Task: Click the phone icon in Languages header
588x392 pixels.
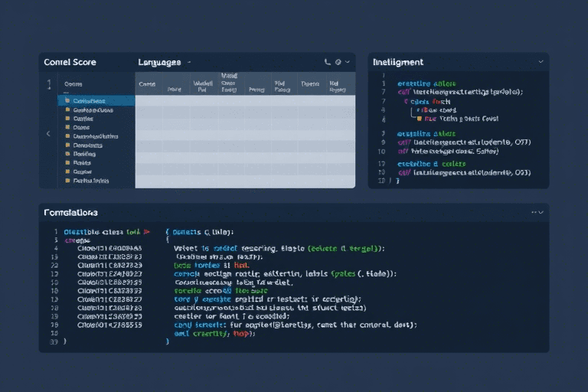Action: 328,62
